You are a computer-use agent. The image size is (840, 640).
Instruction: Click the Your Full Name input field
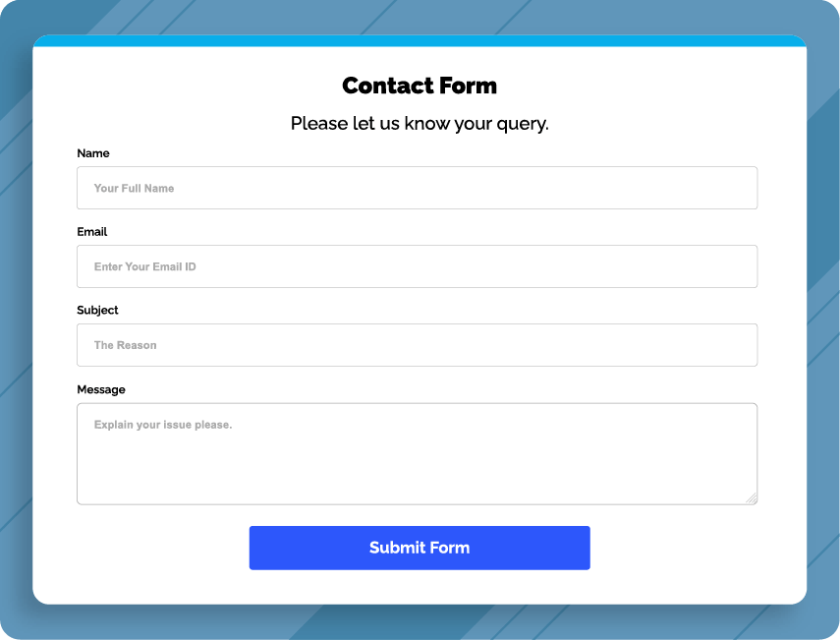417,188
